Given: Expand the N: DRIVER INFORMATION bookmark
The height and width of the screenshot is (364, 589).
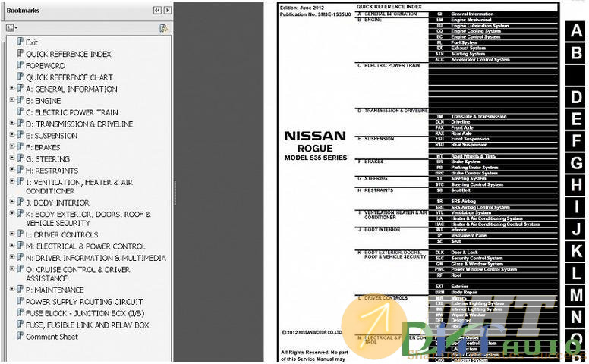Looking at the screenshot, I should click(x=12, y=257).
